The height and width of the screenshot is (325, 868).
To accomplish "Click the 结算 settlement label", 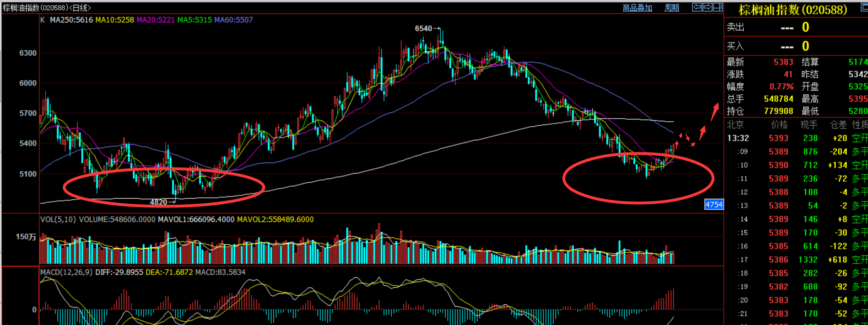I will pos(810,62).
